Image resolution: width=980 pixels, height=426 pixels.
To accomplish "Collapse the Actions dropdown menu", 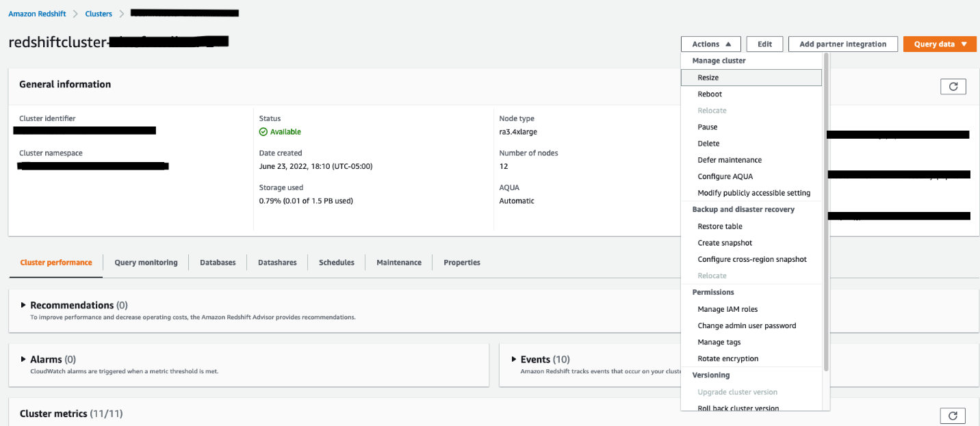I will click(x=711, y=44).
